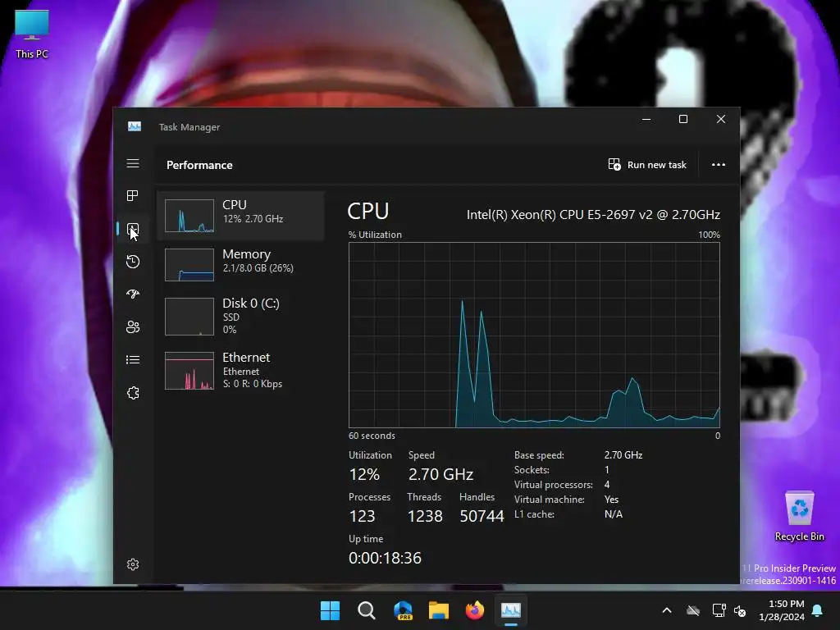Maximize the Task Manager window
Image resolution: width=840 pixels, height=630 pixels.
(683, 120)
